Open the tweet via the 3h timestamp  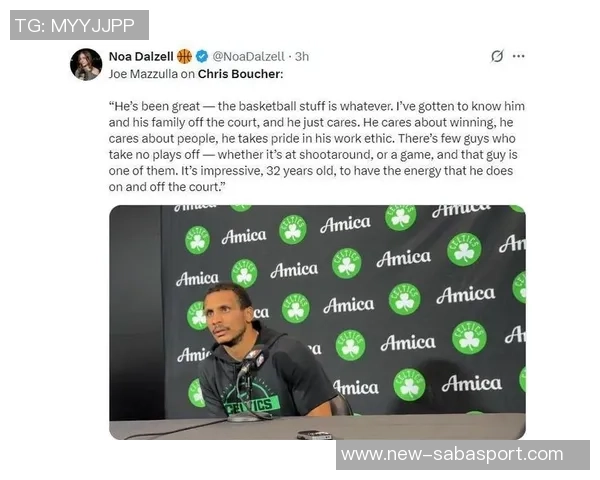coord(301,57)
